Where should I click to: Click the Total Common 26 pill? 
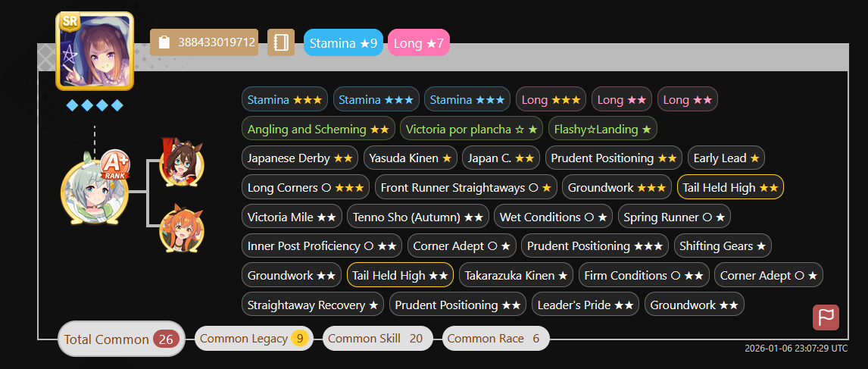(121, 339)
